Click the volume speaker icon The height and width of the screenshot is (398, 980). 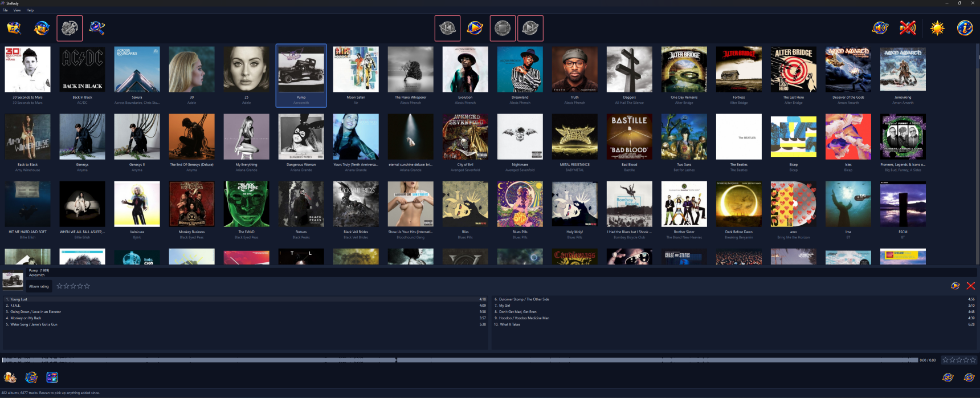tap(880, 28)
